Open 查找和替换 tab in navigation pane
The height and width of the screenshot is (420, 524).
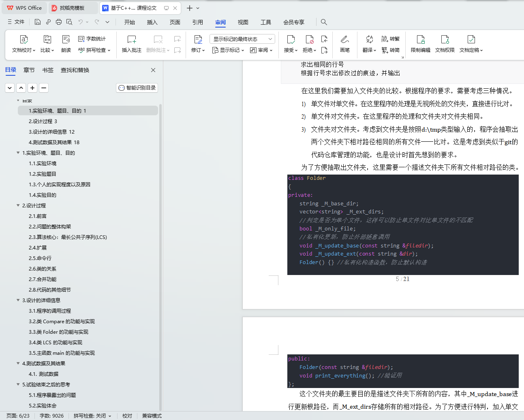75,70
